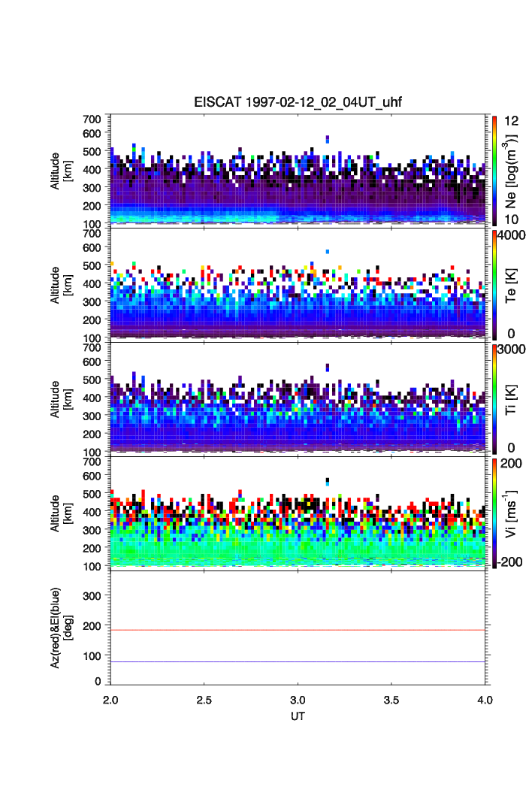The height and width of the screenshot is (799, 532).
Task: Click the '2.0' UT tick label
Action: (110, 700)
